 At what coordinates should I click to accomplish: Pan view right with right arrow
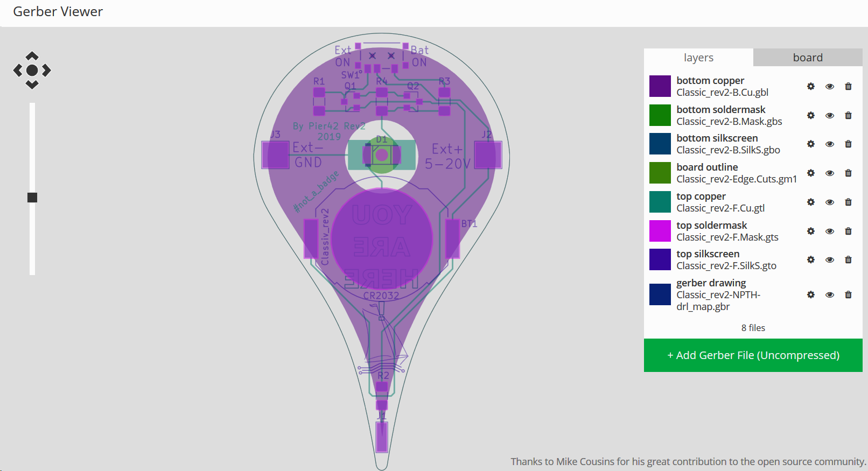47,70
